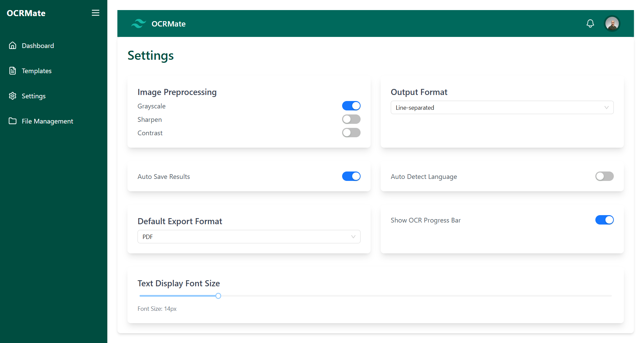Screen dimensions: 644x343
Task: Navigate to the Dashboard section
Action: pos(38,45)
